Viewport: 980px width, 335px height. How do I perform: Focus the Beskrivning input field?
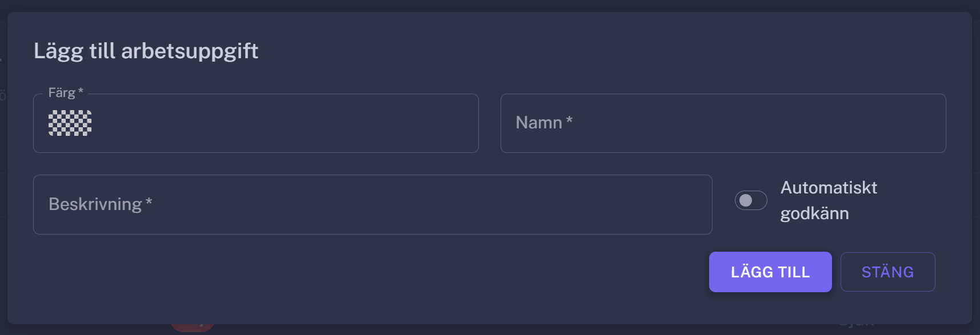pyautogui.click(x=373, y=204)
